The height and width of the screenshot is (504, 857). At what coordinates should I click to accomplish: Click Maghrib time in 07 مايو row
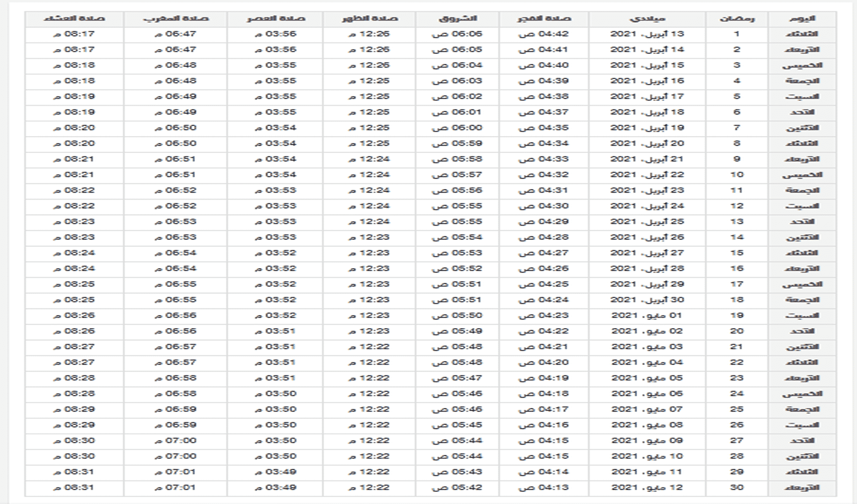(x=175, y=409)
